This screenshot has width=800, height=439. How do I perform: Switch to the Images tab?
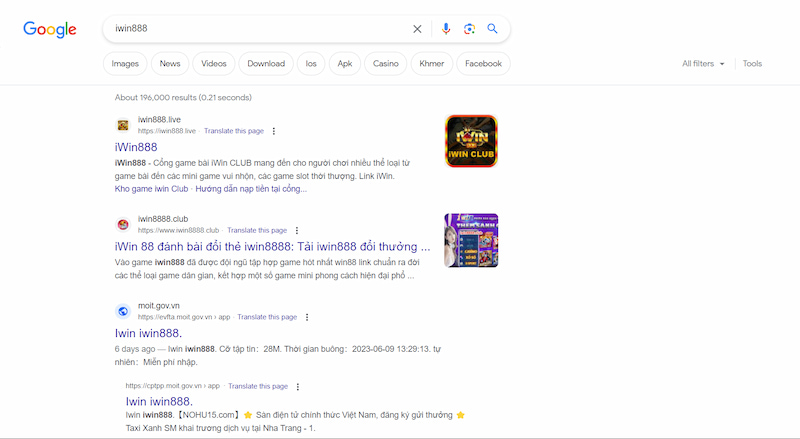[x=125, y=64]
